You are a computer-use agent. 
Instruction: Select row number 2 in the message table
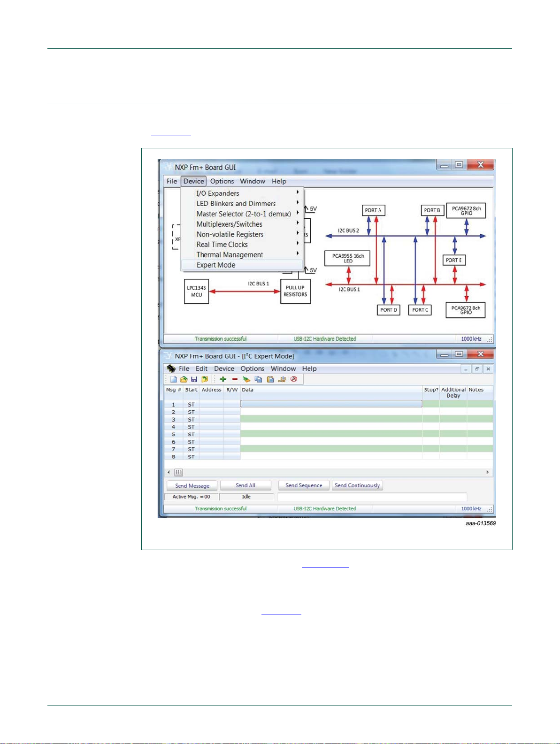pyautogui.click(x=173, y=412)
